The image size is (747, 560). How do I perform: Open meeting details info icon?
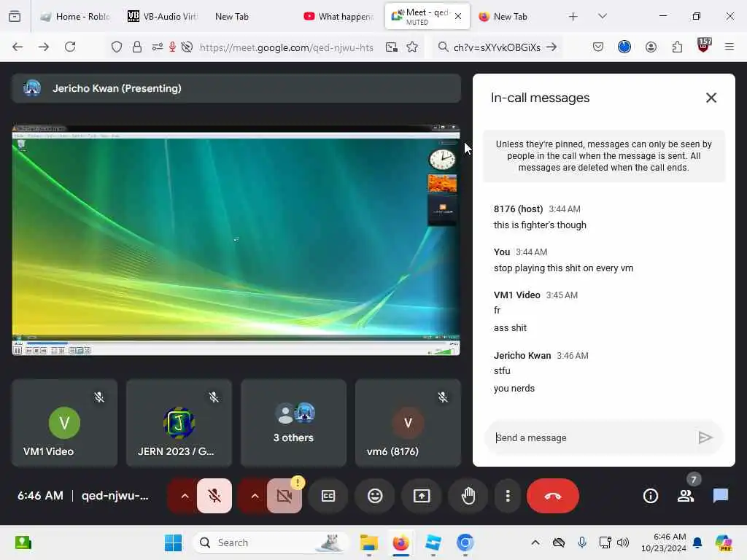pyautogui.click(x=650, y=496)
